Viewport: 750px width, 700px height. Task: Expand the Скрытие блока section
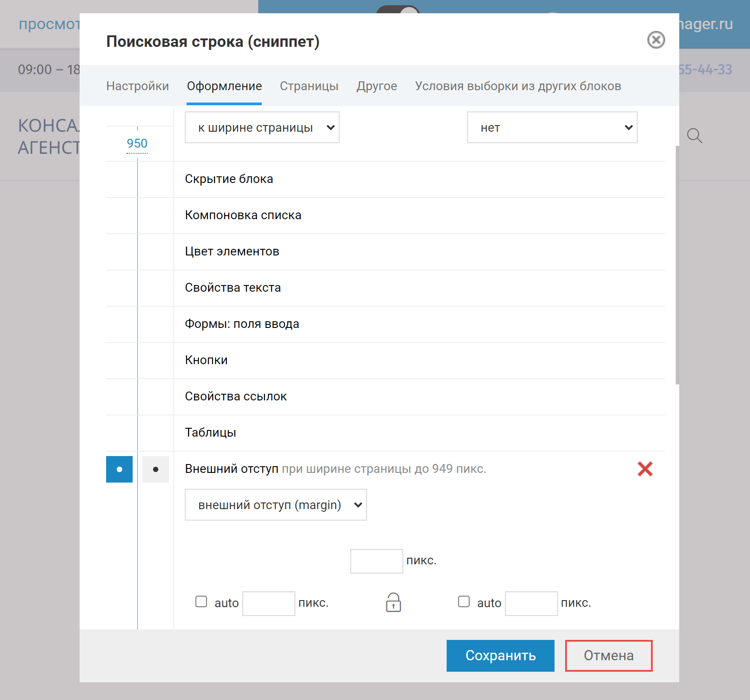pyautogui.click(x=229, y=179)
